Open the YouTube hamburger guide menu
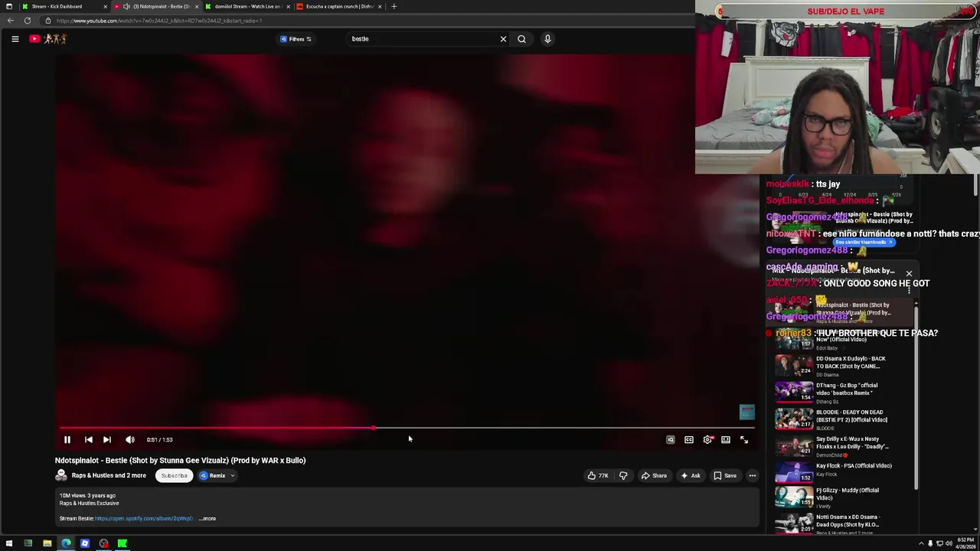Screen dimensions: 980x551 pos(15,38)
